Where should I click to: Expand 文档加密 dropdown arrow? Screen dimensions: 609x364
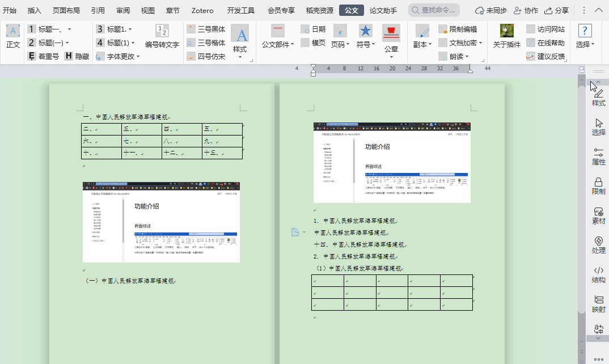(480, 43)
